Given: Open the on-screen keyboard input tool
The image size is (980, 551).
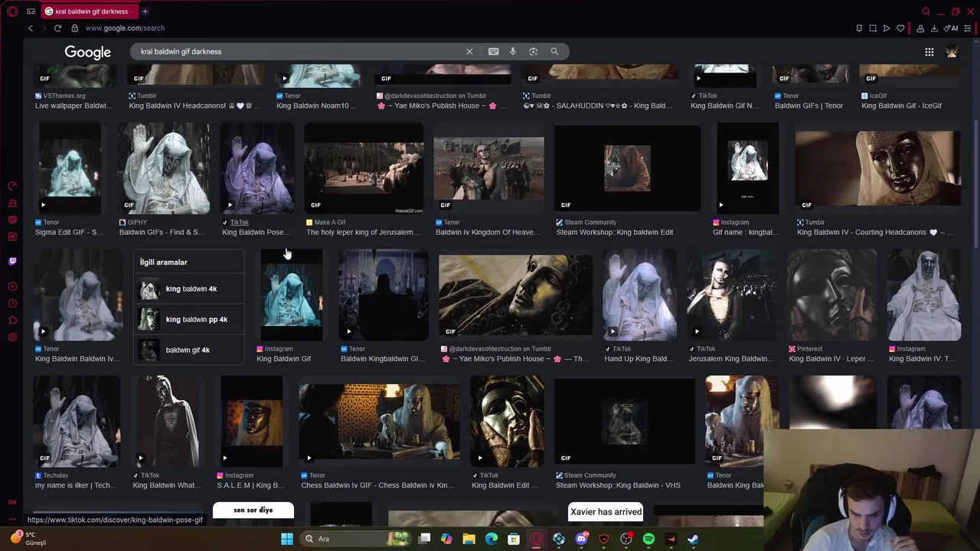Looking at the screenshot, I should (493, 51).
